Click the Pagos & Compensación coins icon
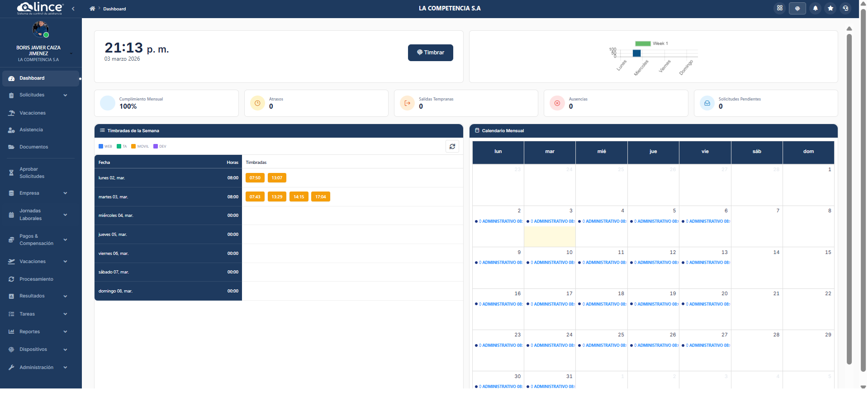Screen dimensions: 868x393 tap(11, 240)
